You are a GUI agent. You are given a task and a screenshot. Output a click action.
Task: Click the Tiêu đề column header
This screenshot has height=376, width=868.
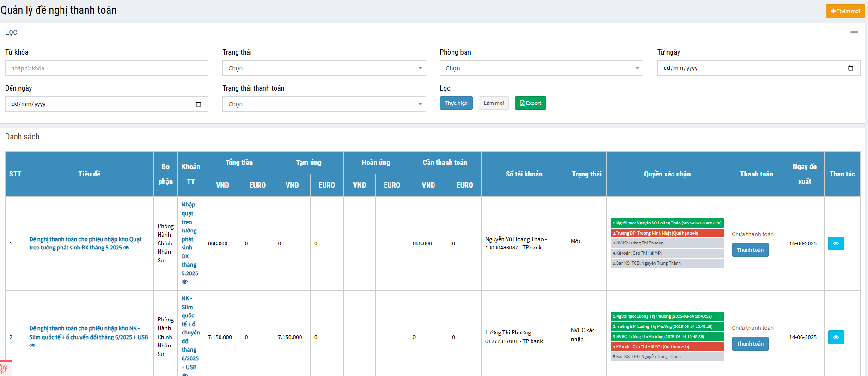pos(89,174)
